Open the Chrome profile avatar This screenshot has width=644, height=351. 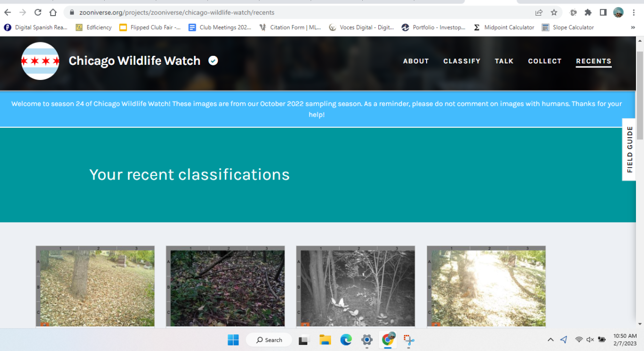[x=618, y=12]
